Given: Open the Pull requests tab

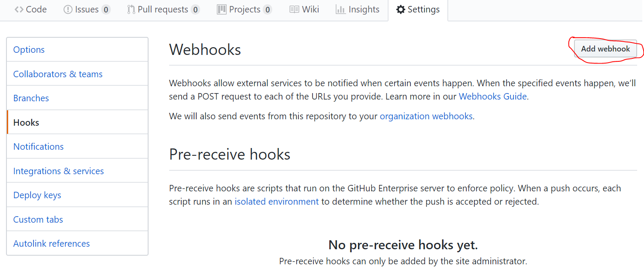Looking at the screenshot, I should pyautogui.click(x=163, y=9).
